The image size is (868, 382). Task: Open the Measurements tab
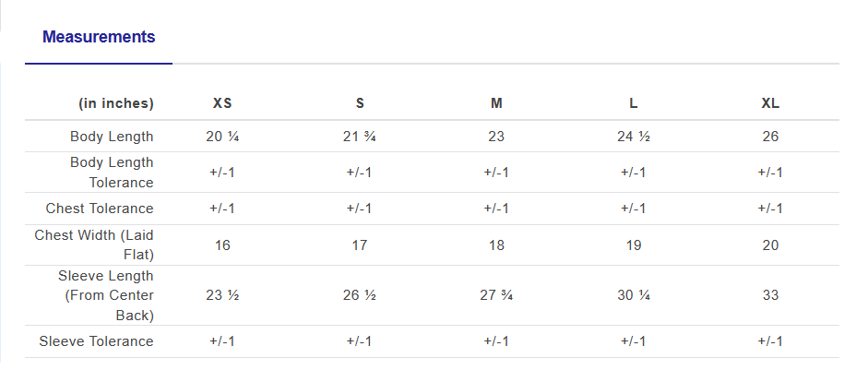point(99,38)
